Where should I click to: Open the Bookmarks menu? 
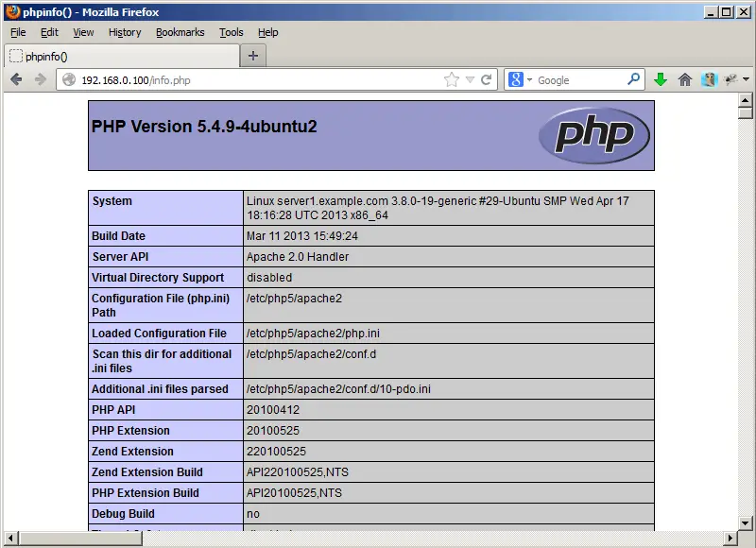coord(180,32)
